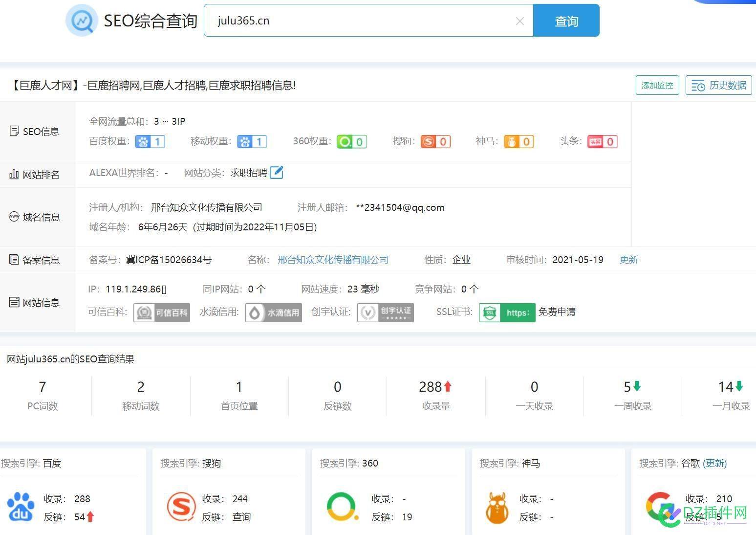This screenshot has height=535, width=756.
Task: Click the Shenma (神马) weight badge
Action: coord(519,141)
